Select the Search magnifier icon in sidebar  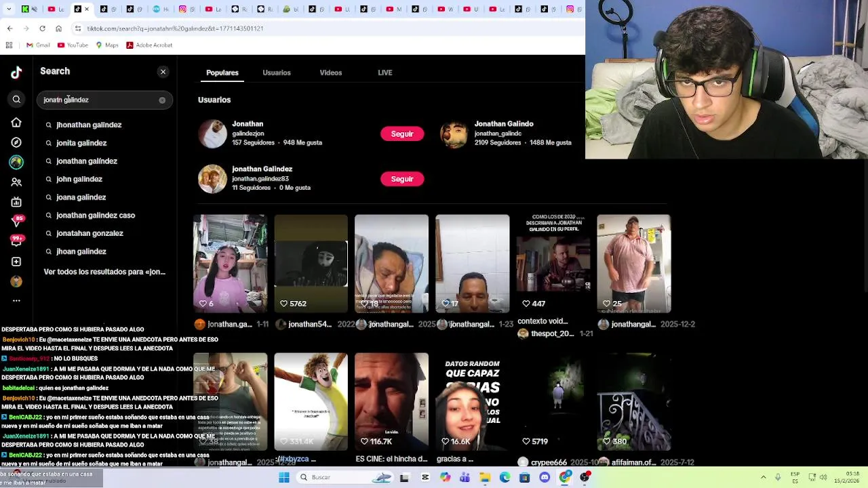[16, 100]
